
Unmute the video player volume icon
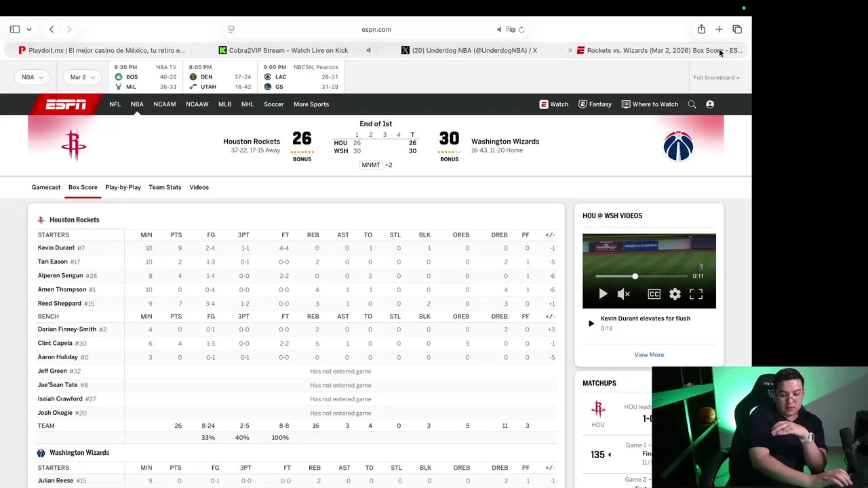624,293
